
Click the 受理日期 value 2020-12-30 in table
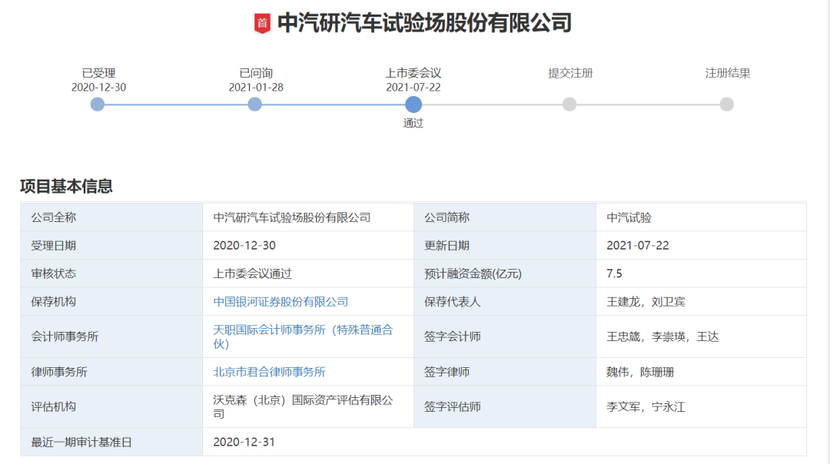pos(244,245)
